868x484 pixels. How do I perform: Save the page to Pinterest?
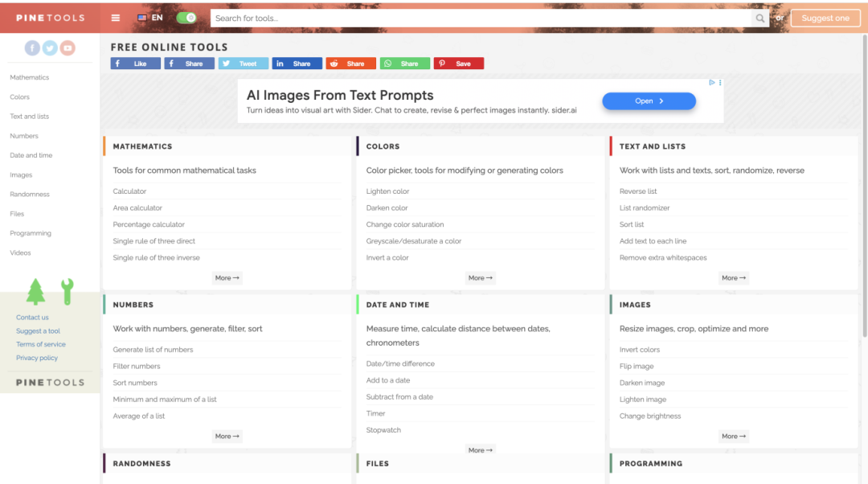[458, 64]
